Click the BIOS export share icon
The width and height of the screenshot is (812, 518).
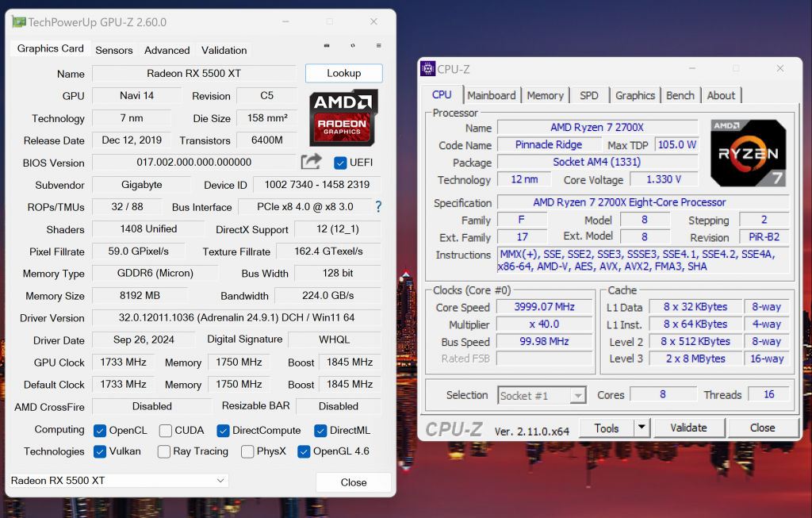click(x=311, y=162)
